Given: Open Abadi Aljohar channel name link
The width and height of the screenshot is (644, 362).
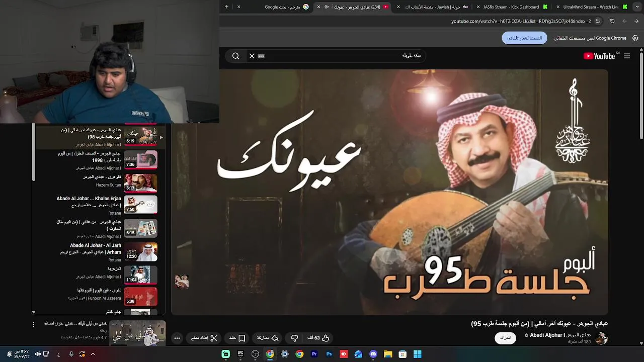Looking at the screenshot, I should tap(560, 335).
